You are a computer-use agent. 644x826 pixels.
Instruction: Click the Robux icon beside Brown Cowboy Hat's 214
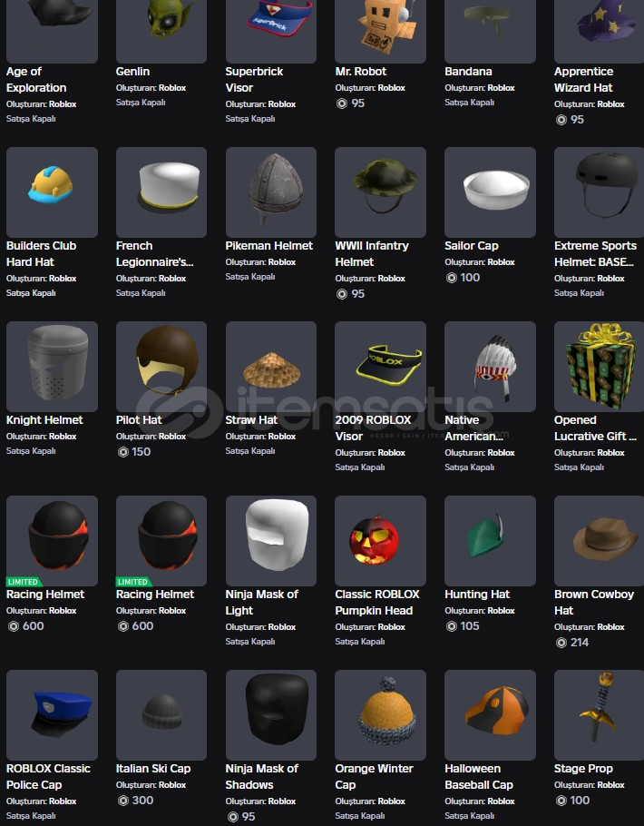[561, 643]
